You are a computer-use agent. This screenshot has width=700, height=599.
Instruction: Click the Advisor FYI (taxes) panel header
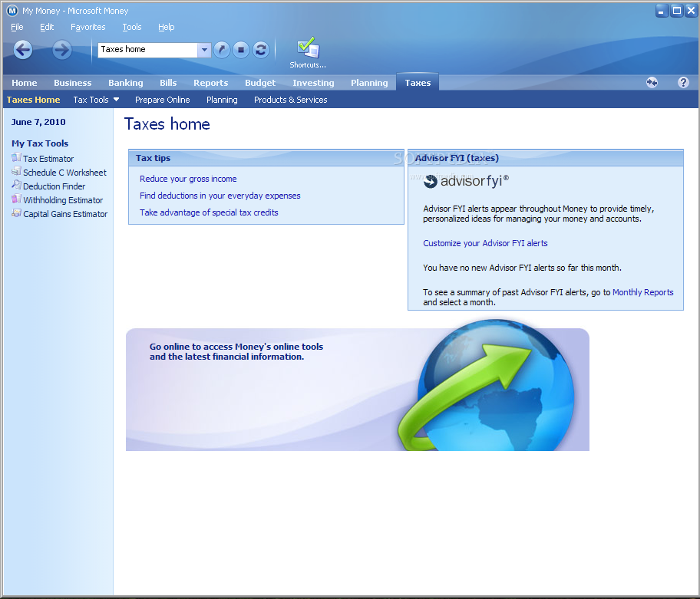click(546, 158)
